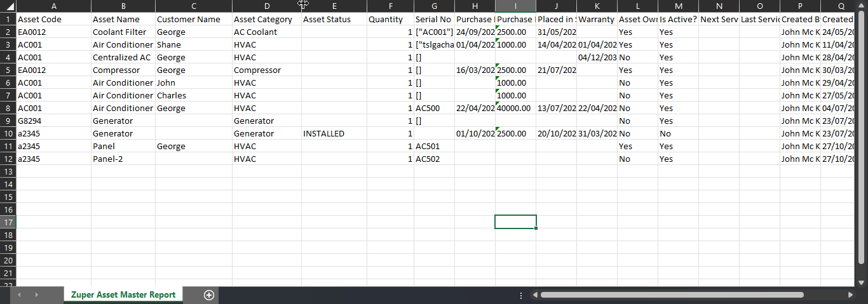Image resolution: width=868 pixels, height=304 pixels.
Task: Select the column D header
Action: 266,6
